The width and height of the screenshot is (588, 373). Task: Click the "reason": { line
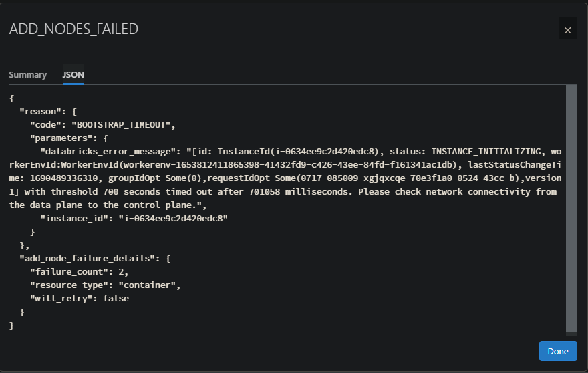point(48,112)
